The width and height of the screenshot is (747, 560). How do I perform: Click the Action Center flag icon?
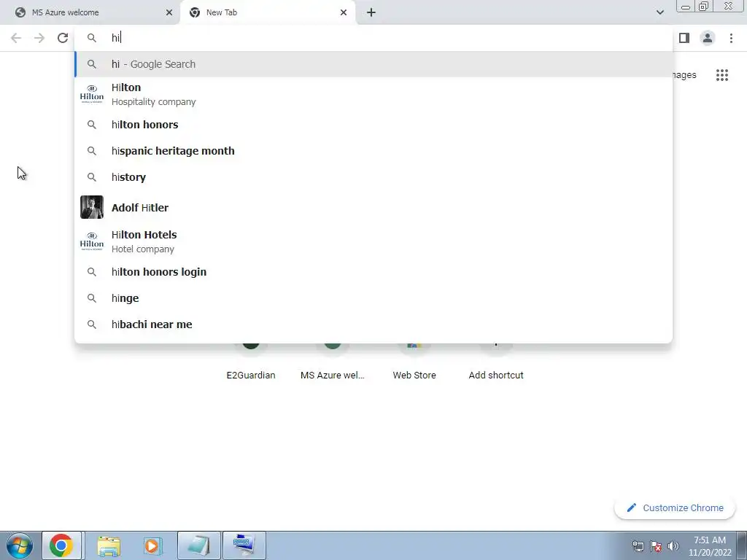(656, 546)
